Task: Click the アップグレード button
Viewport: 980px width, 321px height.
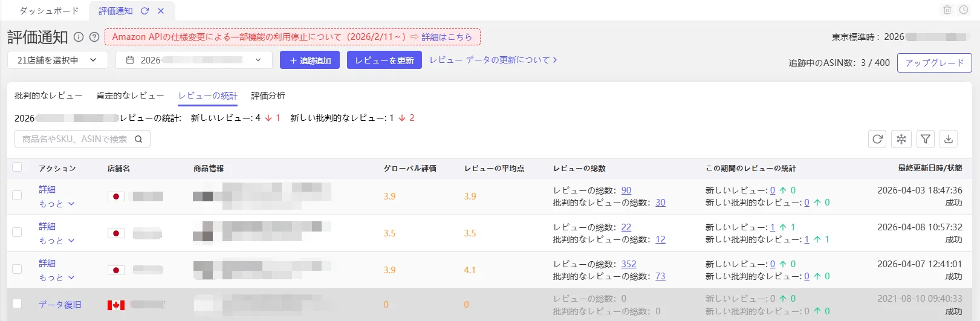Action: tap(934, 63)
